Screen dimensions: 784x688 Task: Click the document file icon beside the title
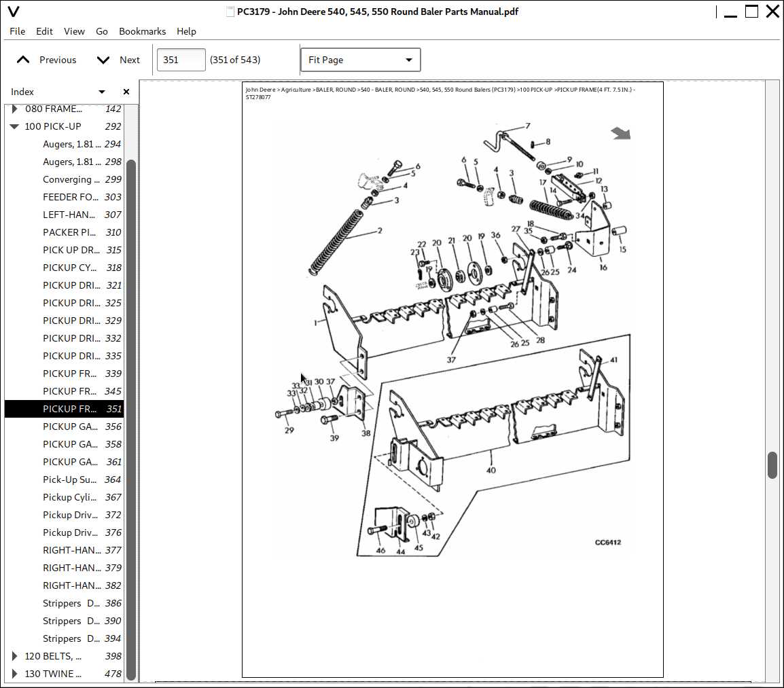230,12
